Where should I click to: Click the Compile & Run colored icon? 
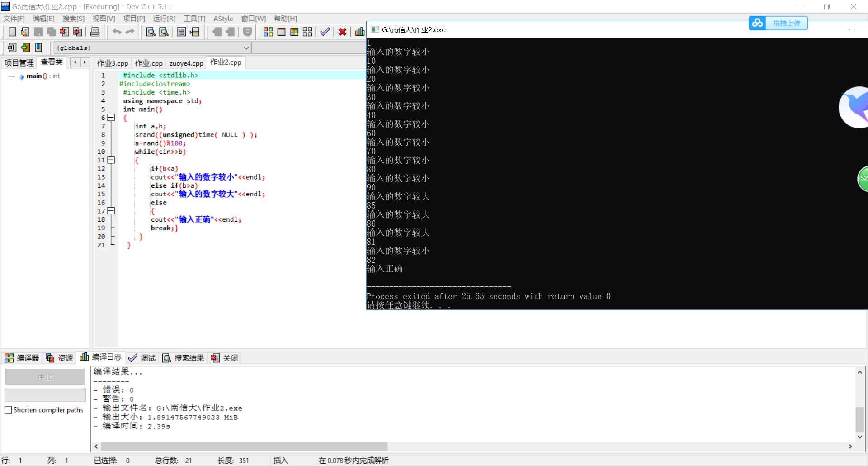tap(294, 32)
